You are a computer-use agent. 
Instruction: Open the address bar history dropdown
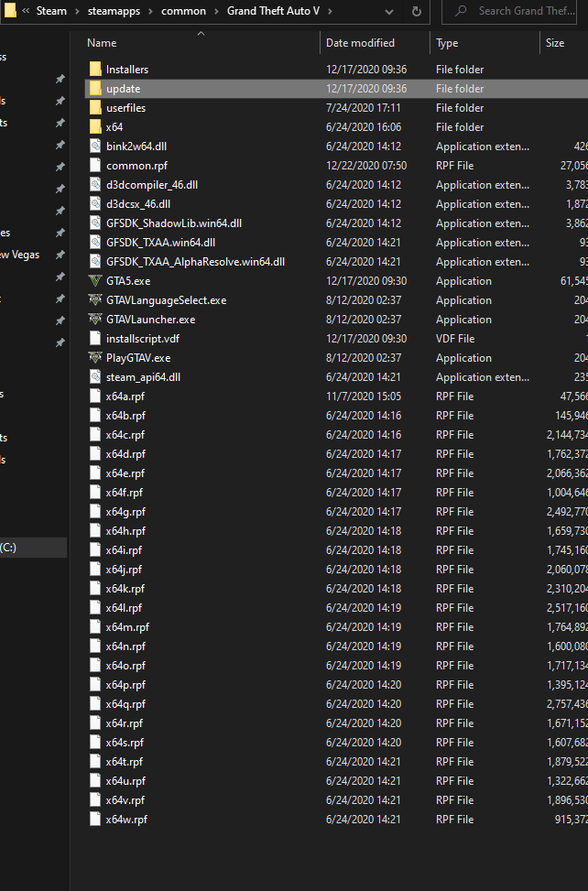coord(389,11)
